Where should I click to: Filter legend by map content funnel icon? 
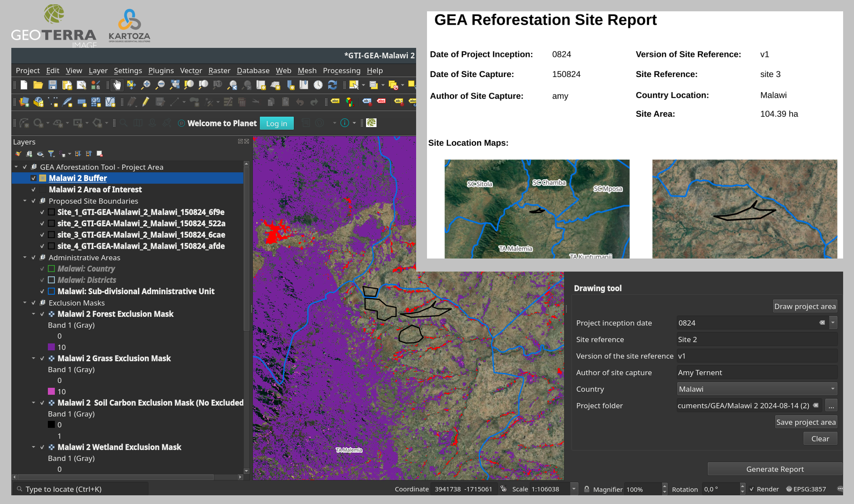(x=51, y=154)
